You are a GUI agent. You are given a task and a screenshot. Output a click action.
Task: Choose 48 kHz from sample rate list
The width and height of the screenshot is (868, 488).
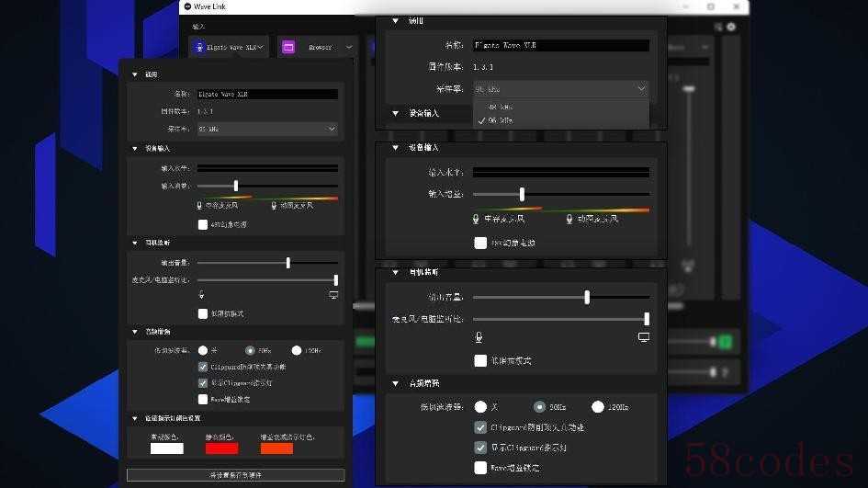[x=561, y=107]
